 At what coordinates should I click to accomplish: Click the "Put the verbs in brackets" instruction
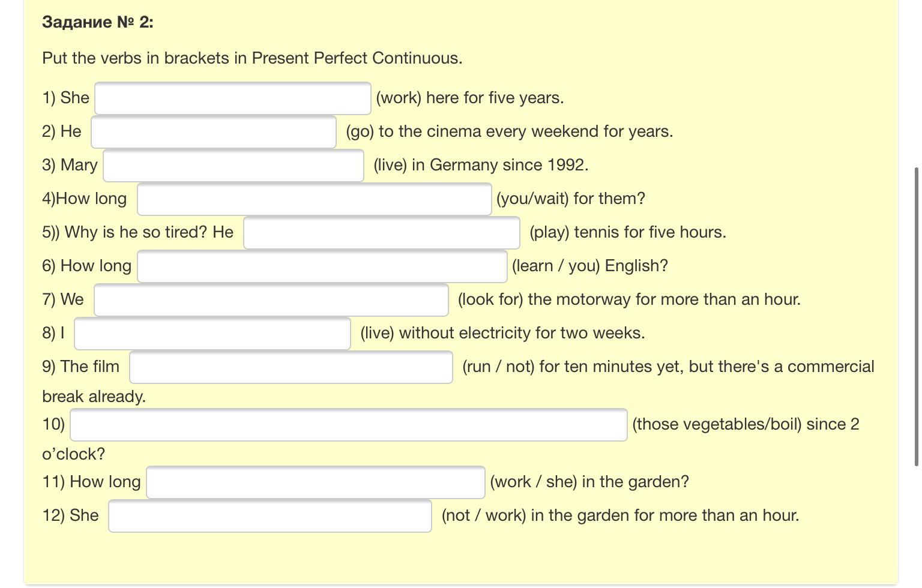(x=252, y=58)
